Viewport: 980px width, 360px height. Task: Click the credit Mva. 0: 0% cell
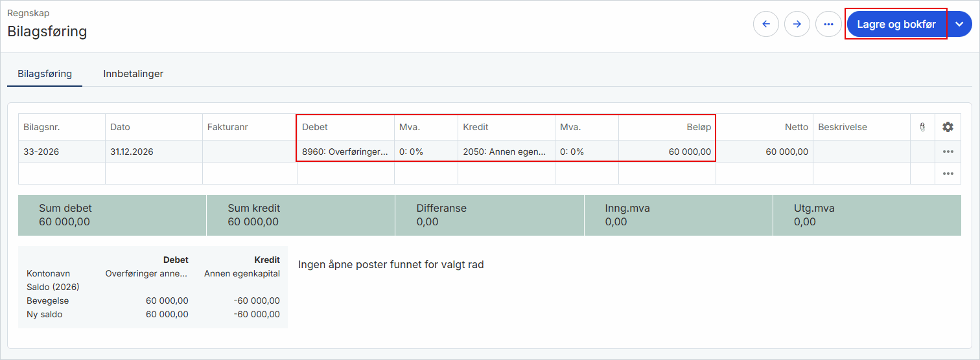[587, 152]
